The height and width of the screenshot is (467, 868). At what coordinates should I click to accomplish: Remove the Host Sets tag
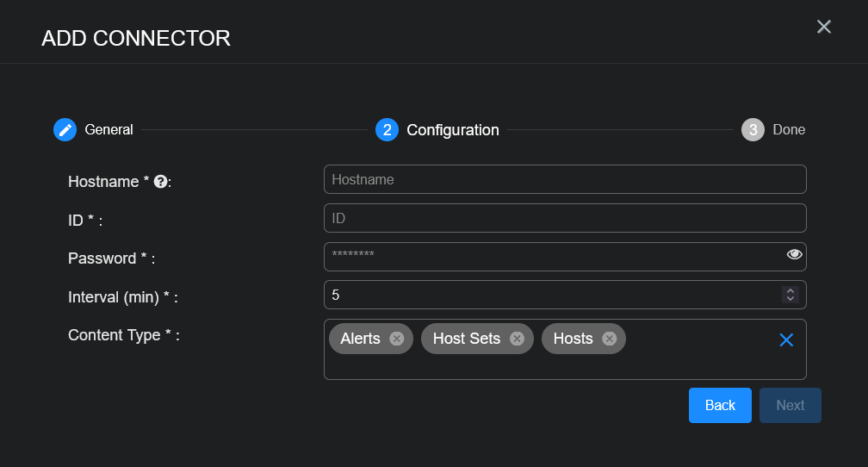(517, 339)
